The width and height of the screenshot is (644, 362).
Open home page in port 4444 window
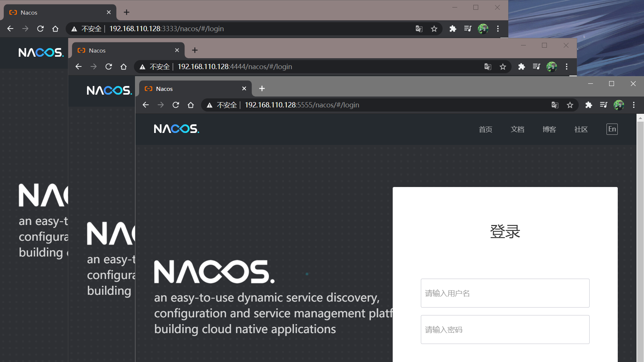tap(124, 67)
